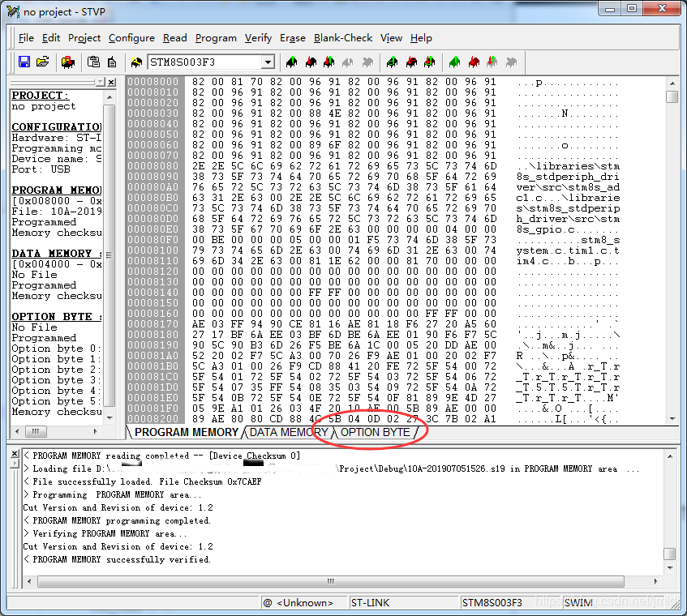Click log panel scroll-up arrow
This screenshot has height=616, width=687.
coord(670,456)
